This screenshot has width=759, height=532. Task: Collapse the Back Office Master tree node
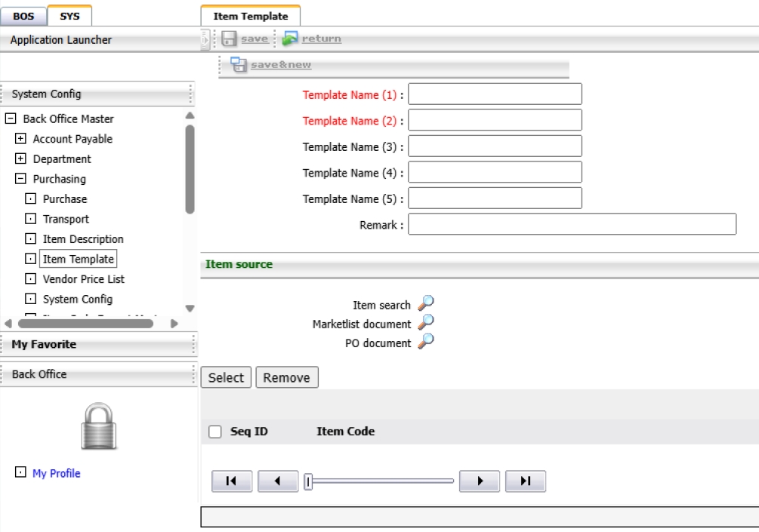[11, 118]
